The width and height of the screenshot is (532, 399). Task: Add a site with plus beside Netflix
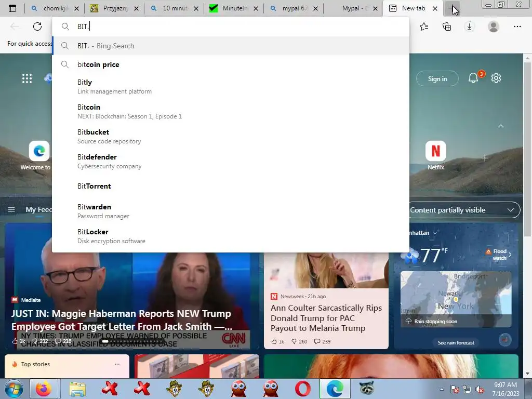[x=485, y=158]
